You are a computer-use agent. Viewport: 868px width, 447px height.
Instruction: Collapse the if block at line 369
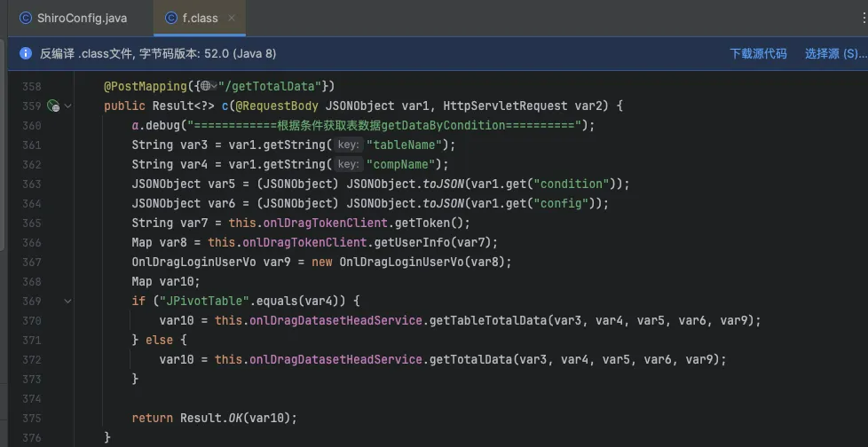click(68, 301)
